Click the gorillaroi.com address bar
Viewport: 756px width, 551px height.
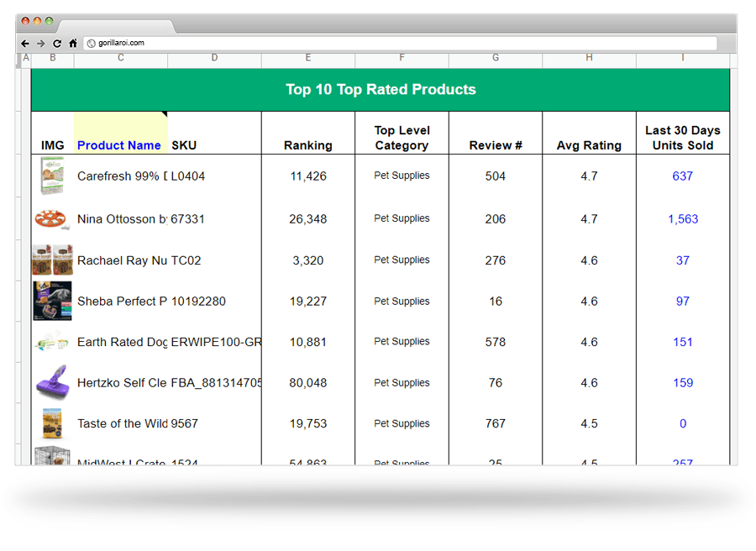(x=403, y=43)
